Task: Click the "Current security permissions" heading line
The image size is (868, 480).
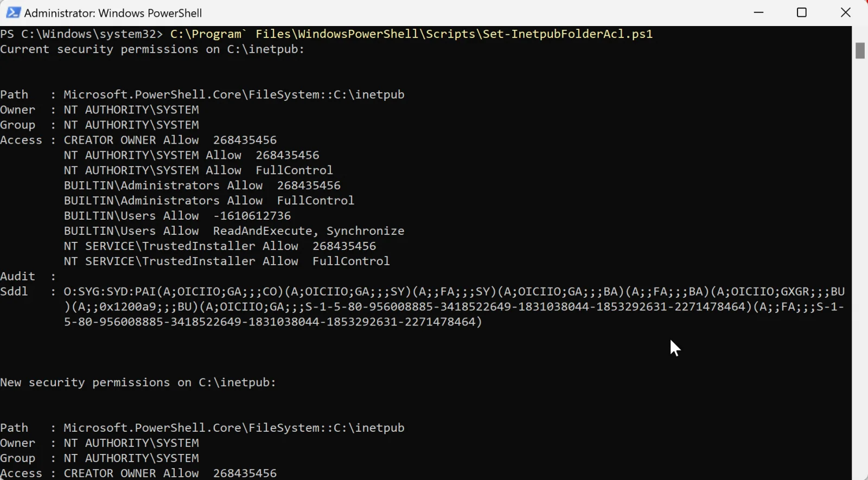Action: pos(152,49)
